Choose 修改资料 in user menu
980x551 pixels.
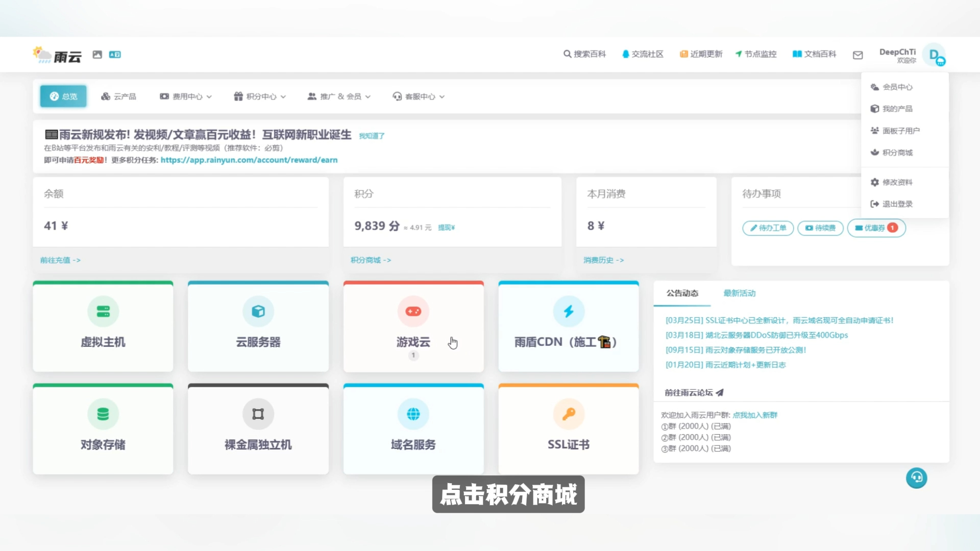tap(904, 182)
